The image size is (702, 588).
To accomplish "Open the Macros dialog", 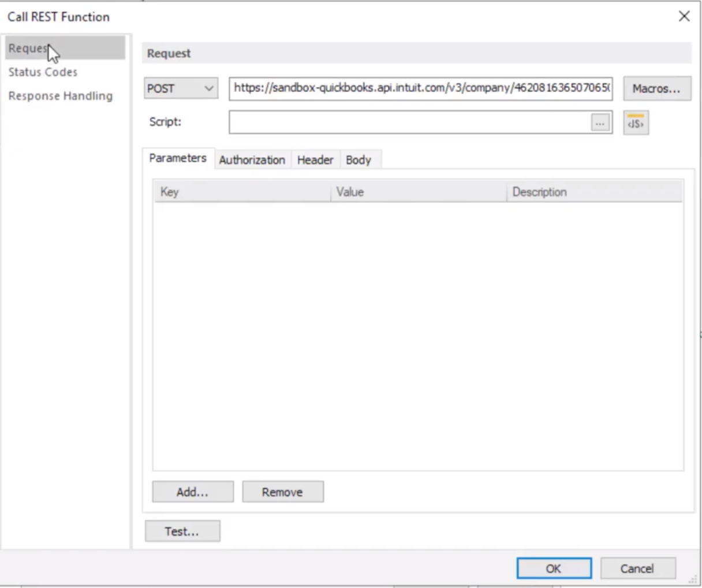I will pyautogui.click(x=657, y=88).
